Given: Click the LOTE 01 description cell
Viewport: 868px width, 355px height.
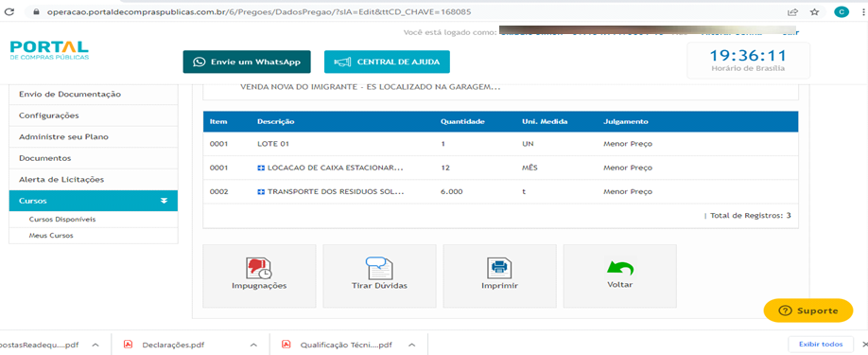Looking at the screenshot, I should (273, 144).
